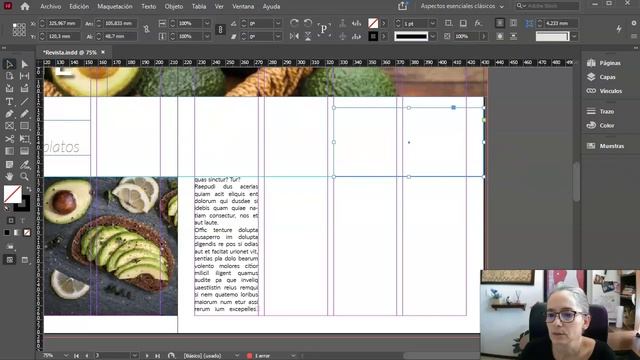The height and width of the screenshot is (360, 640).
Task: Select the Hand tool
Action: pyautogui.click(x=9, y=177)
